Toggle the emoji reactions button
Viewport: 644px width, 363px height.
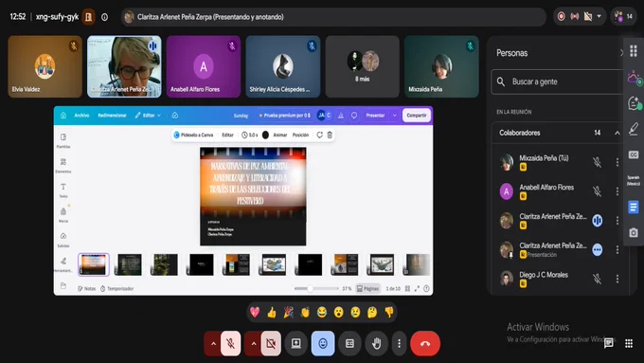[323, 343]
